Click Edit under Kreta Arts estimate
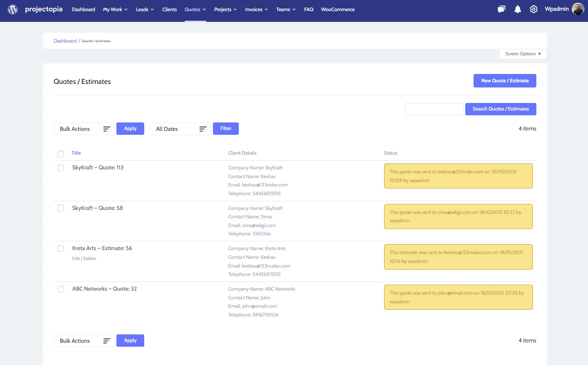 point(76,258)
